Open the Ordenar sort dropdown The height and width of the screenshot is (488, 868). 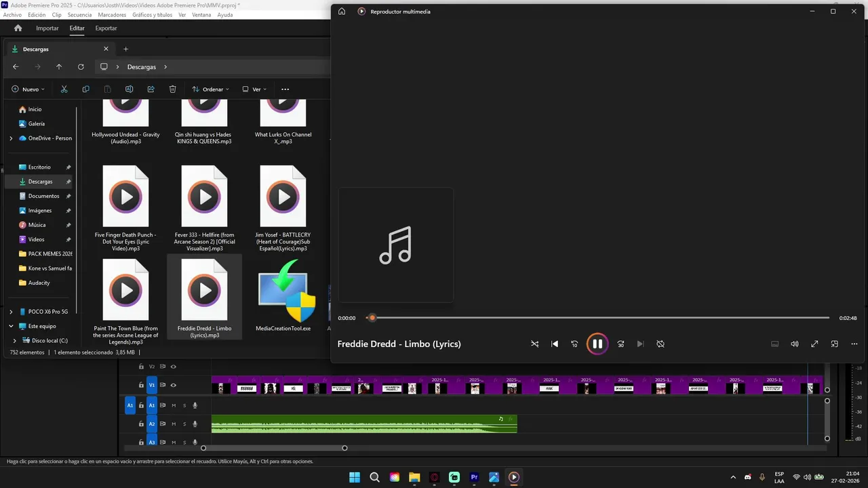tap(210, 89)
